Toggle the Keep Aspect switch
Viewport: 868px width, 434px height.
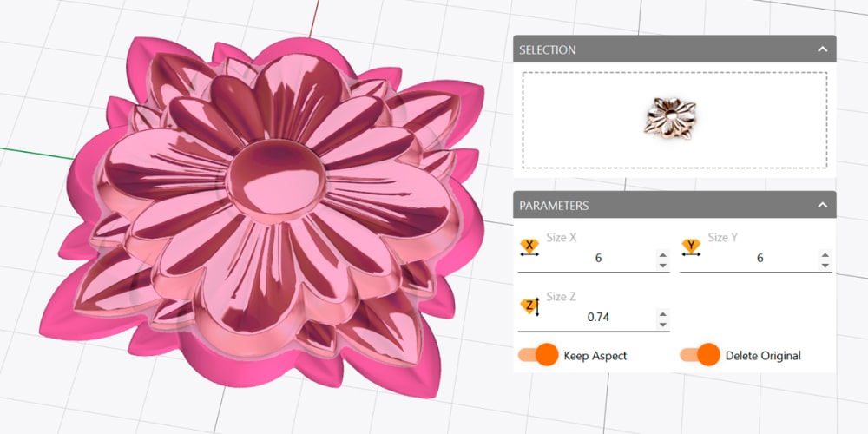[536, 355]
